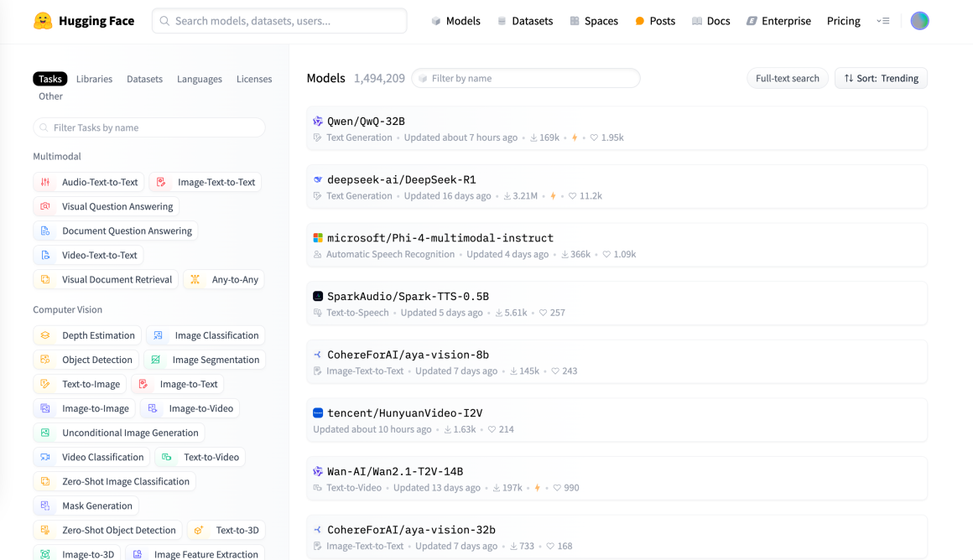Open Datasets in the top navigation

525,21
